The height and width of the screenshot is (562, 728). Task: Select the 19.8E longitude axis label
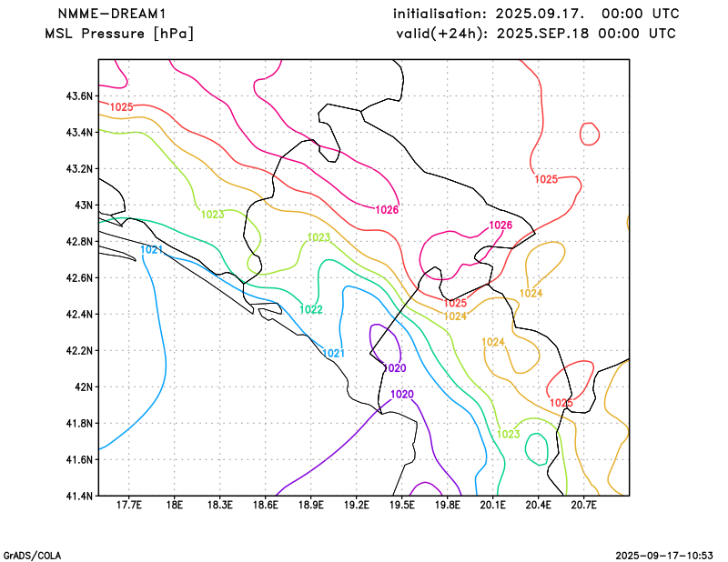(x=447, y=505)
